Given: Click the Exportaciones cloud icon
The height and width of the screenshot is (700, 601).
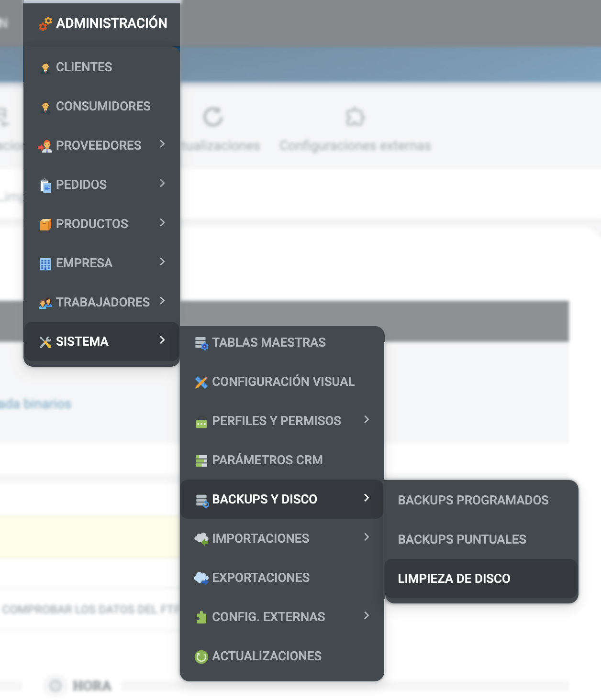Looking at the screenshot, I should pyautogui.click(x=201, y=579).
